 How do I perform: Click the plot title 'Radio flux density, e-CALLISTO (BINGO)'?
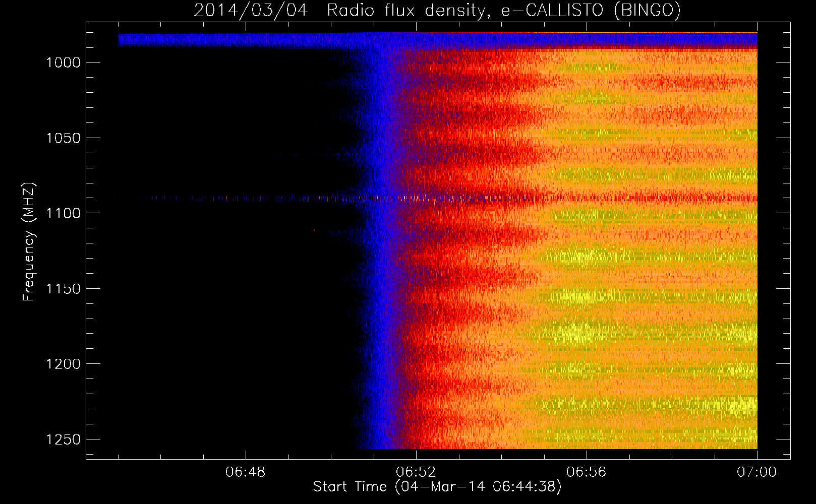click(504, 11)
